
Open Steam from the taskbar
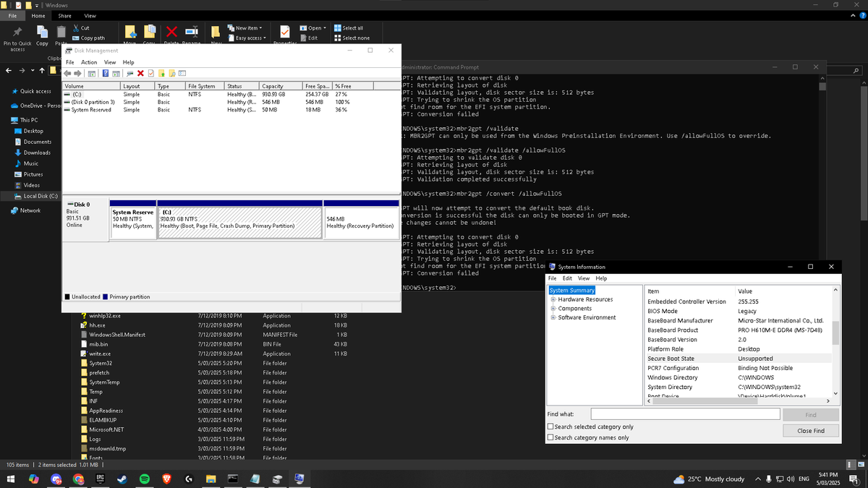pos(122,479)
